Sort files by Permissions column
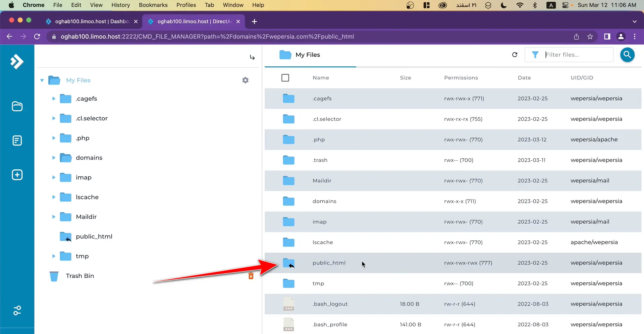Screen dimensions: 644x334 pyautogui.click(x=461, y=78)
